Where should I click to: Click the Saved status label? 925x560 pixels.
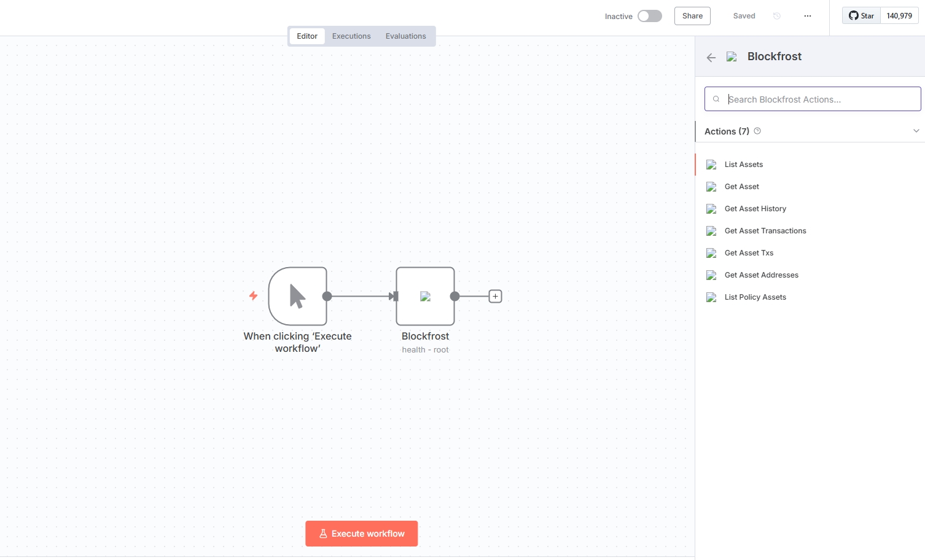[744, 16]
